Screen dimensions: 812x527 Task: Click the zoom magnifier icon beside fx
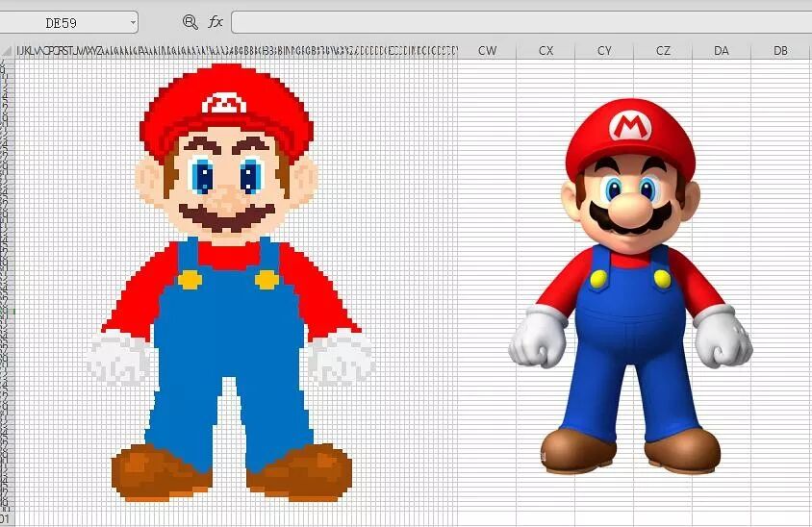tap(190, 22)
